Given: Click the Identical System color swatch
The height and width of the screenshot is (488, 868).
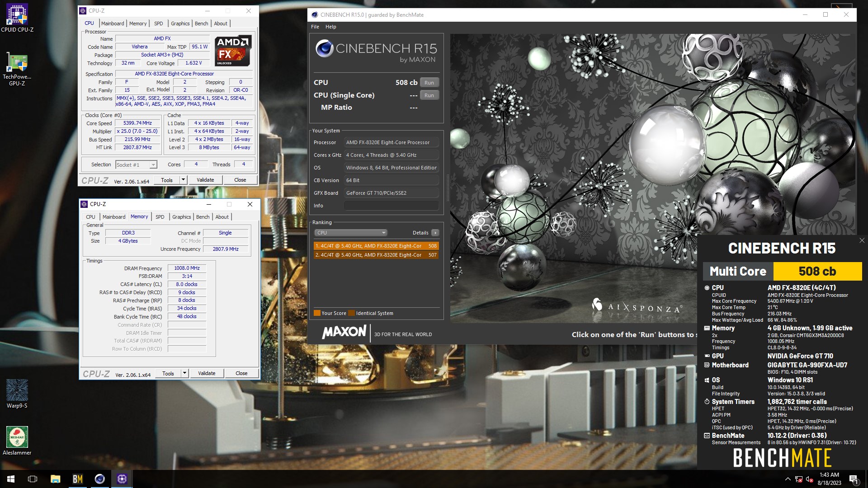Looking at the screenshot, I should point(352,313).
